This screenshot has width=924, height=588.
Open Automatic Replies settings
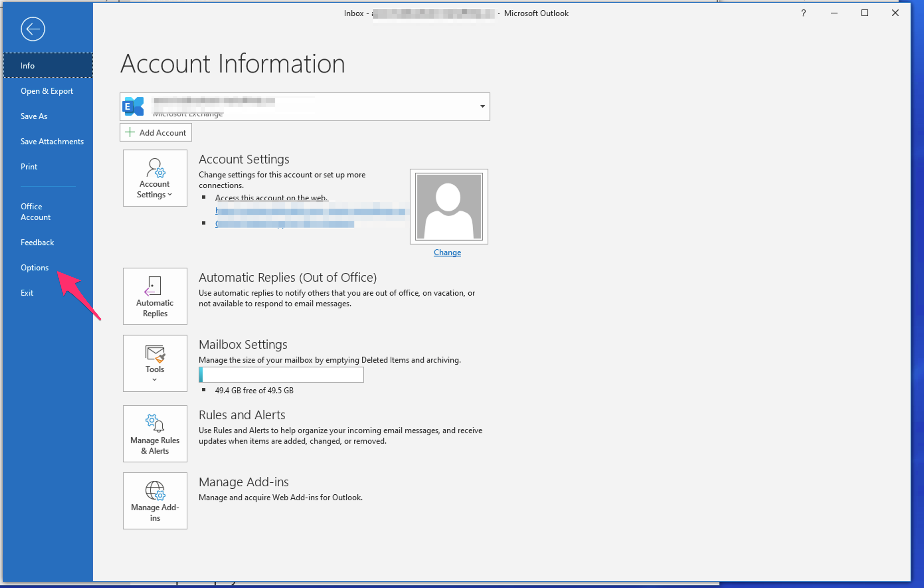(155, 296)
